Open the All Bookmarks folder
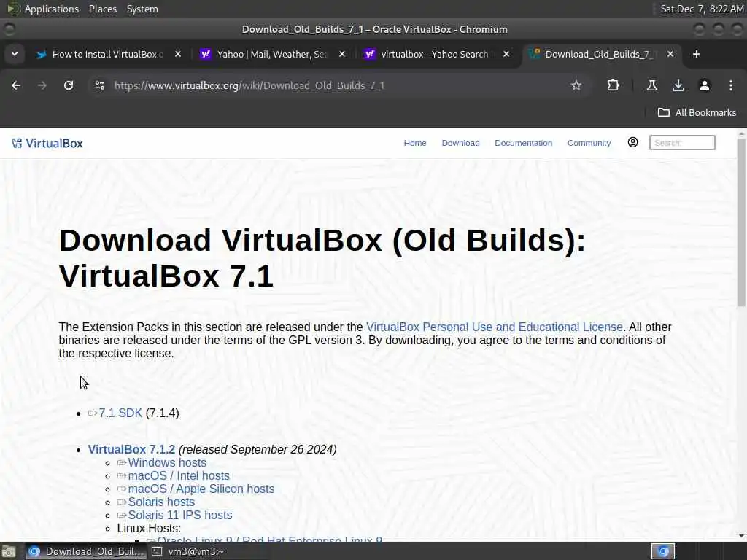The width and height of the screenshot is (747, 560). click(697, 113)
